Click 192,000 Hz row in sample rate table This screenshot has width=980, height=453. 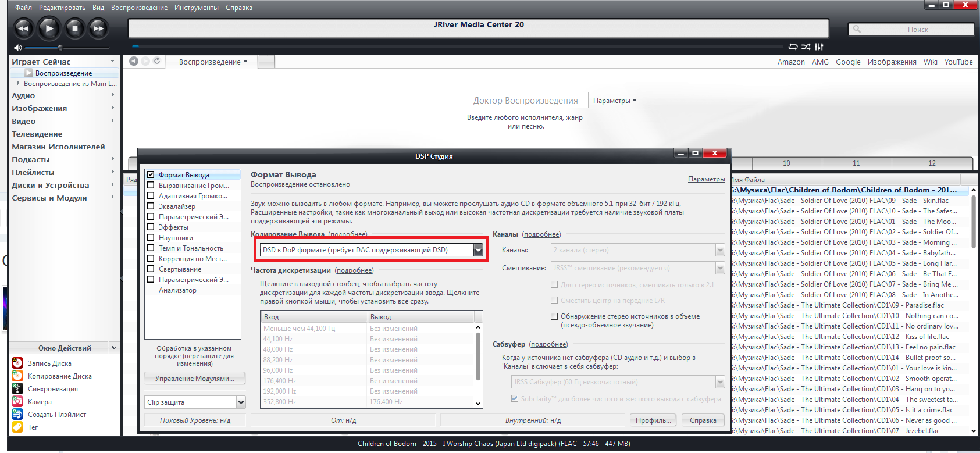pyautogui.click(x=368, y=391)
